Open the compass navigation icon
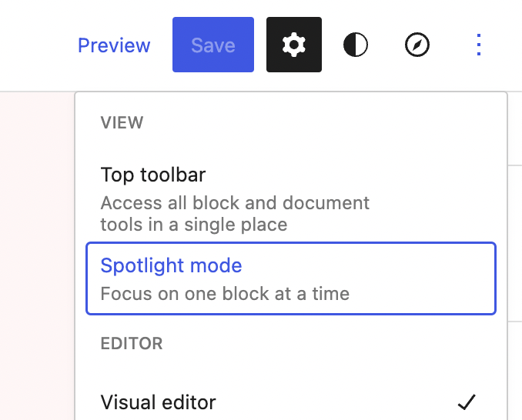Screen dimensions: 522x420 coord(417,45)
